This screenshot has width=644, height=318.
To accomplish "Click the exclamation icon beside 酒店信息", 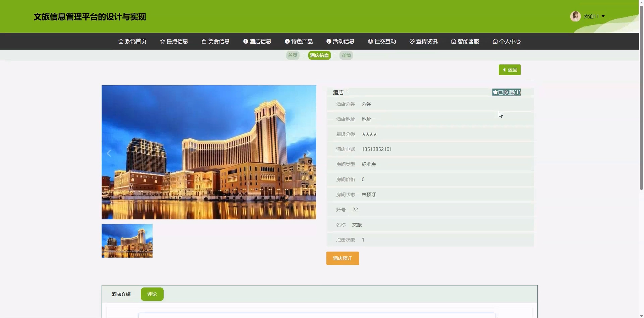I will pyautogui.click(x=245, y=41).
